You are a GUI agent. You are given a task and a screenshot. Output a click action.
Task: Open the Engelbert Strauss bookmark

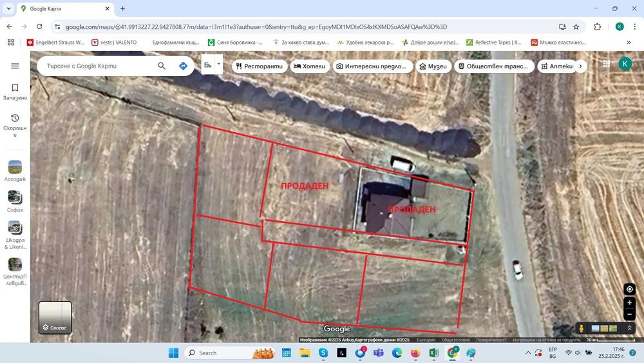(x=55, y=43)
